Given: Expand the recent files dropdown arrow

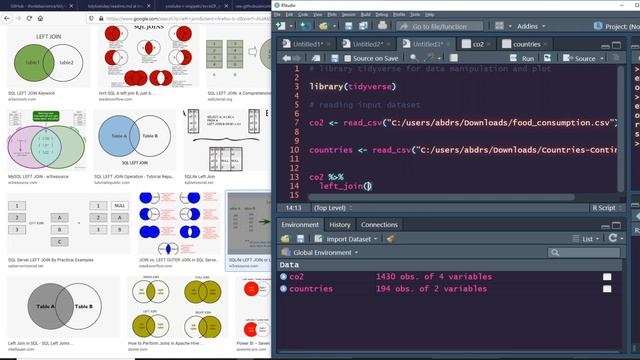Looking at the screenshot, I should tap(334, 26).
